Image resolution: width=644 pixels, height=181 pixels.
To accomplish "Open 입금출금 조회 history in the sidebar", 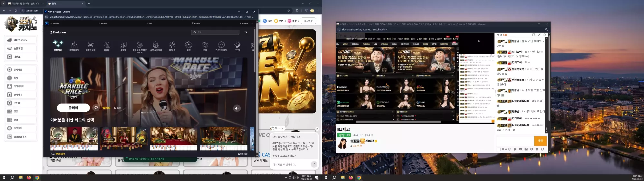I will pyautogui.click(x=21, y=137).
